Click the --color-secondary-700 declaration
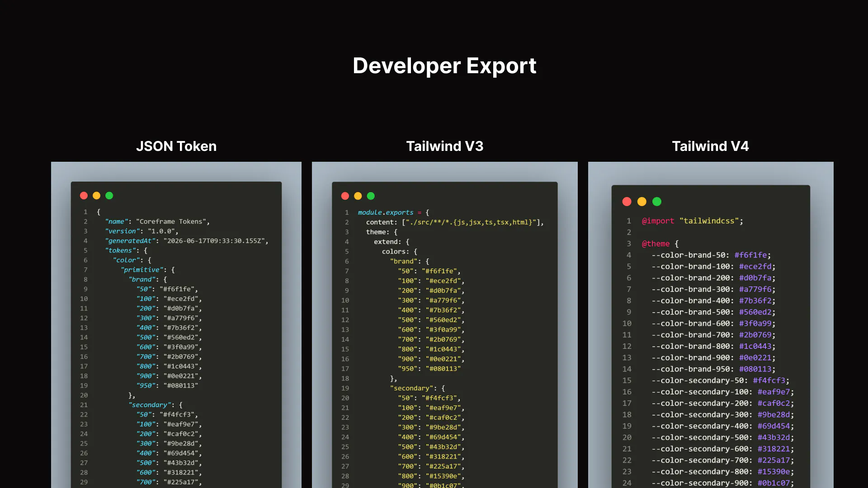Screen dimensions: 868x488 [723, 460]
